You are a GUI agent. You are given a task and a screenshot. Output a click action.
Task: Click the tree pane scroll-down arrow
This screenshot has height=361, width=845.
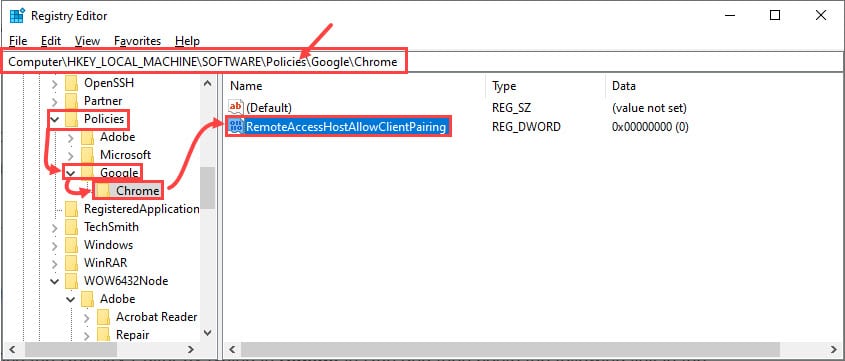point(208,334)
